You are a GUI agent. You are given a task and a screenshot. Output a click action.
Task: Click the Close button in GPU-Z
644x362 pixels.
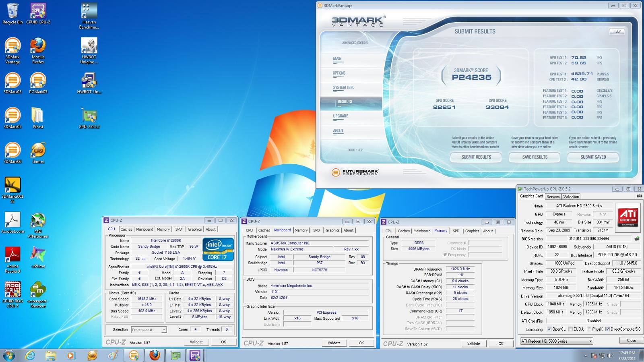632,341
